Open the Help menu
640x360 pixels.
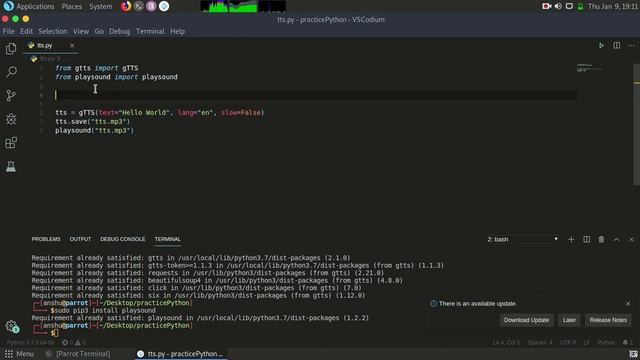pos(177,31)
